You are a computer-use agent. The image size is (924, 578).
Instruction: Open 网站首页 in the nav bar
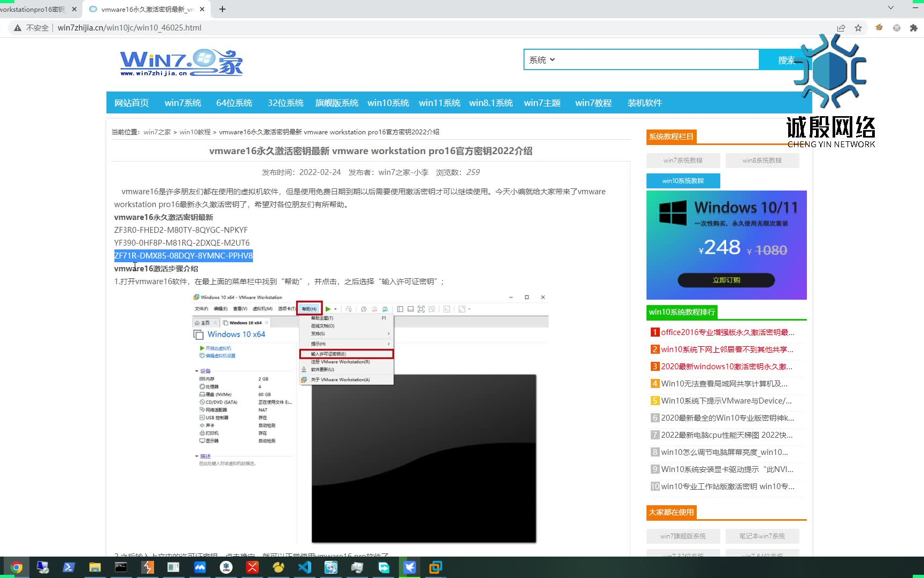[132, 103]
